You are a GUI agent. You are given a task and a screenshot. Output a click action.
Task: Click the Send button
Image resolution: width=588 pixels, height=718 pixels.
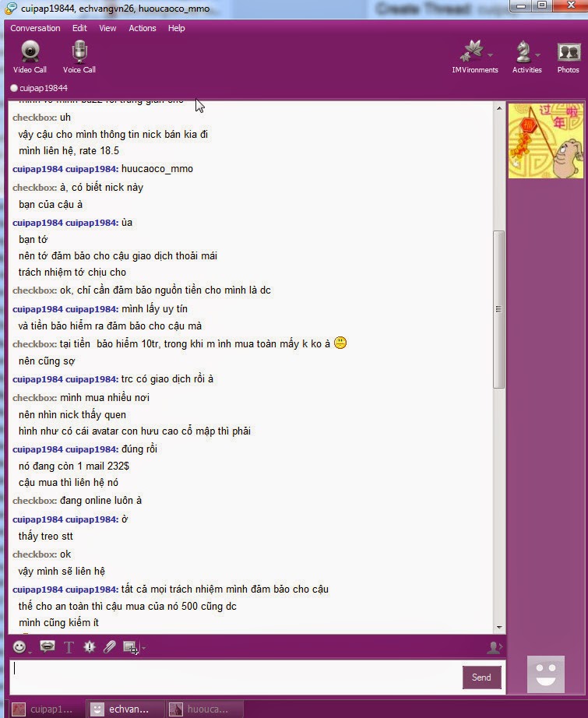[x=482, y=678]
